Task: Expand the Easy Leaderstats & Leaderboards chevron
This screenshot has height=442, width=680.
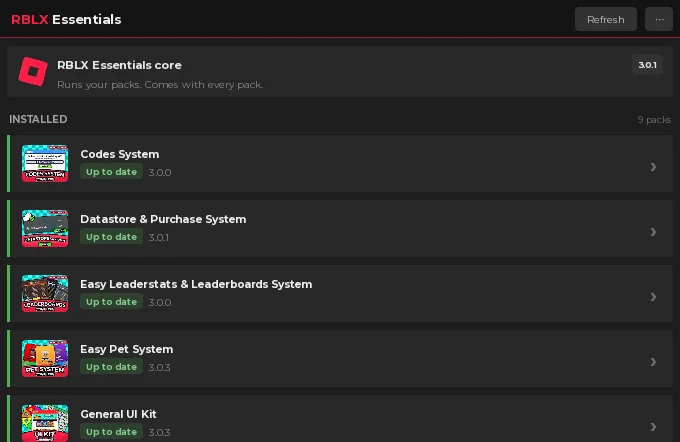Action: point(653,297)
